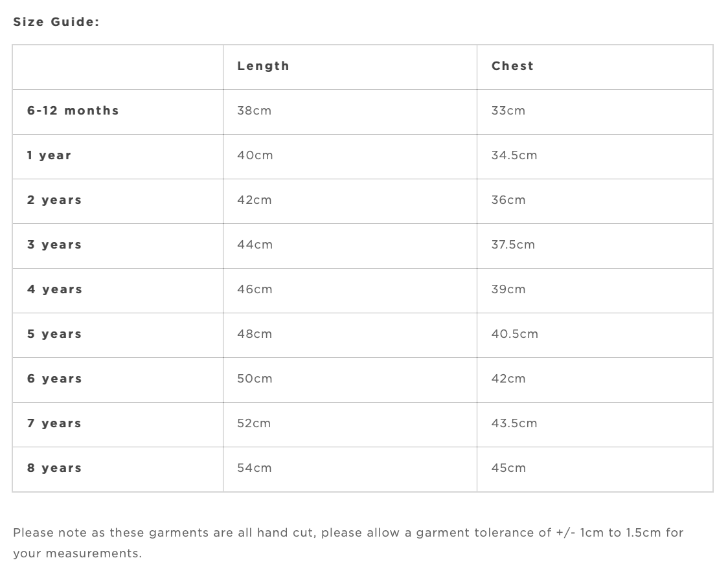This screenshot has width=728, height=580.
Task: Click the 3 years row label
Action: pyautogui.click(x=54, y=245)
